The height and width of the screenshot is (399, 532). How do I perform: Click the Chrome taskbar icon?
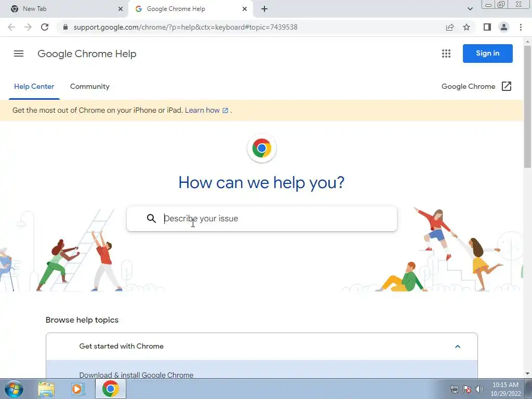pyautogui.click(x=110, y=389)
